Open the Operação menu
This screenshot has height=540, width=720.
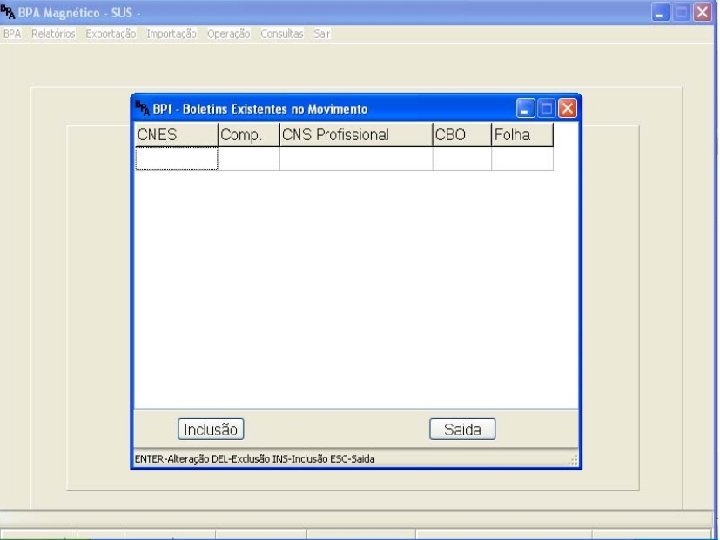pos(228,34)
